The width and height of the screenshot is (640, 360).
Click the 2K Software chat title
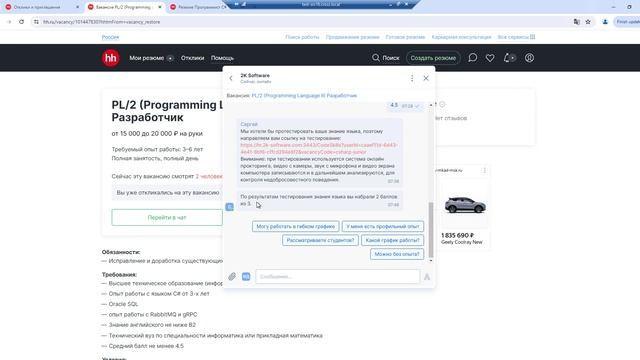(x=255, y=76)
